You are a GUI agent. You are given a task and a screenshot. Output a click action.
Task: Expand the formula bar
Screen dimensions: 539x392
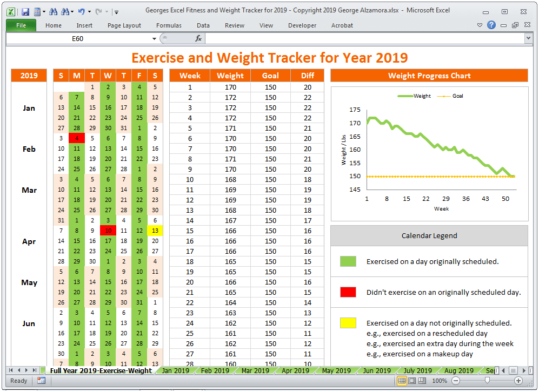pos(528,38)
